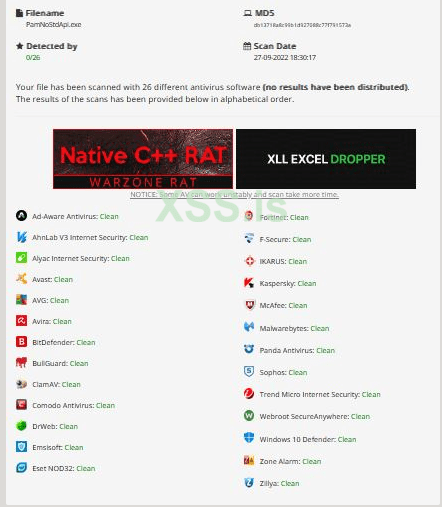Click the Windows 10 Defender shield icon
The width and height of the screenshot is (442, 507).
point(249,438)
